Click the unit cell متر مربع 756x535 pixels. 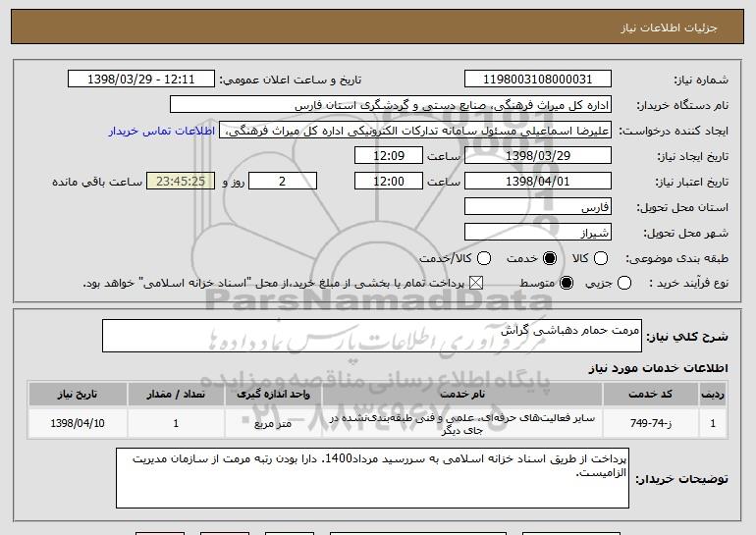click(x=273, y=424)
